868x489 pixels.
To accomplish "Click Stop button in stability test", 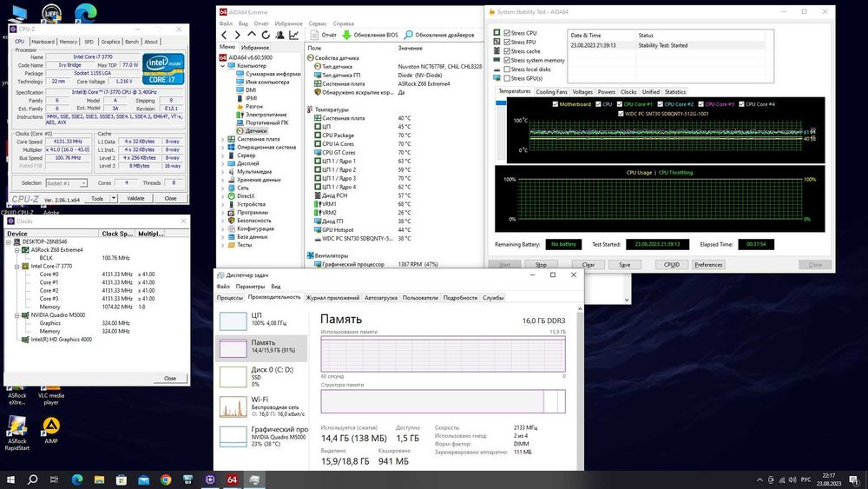I will 541,265.
